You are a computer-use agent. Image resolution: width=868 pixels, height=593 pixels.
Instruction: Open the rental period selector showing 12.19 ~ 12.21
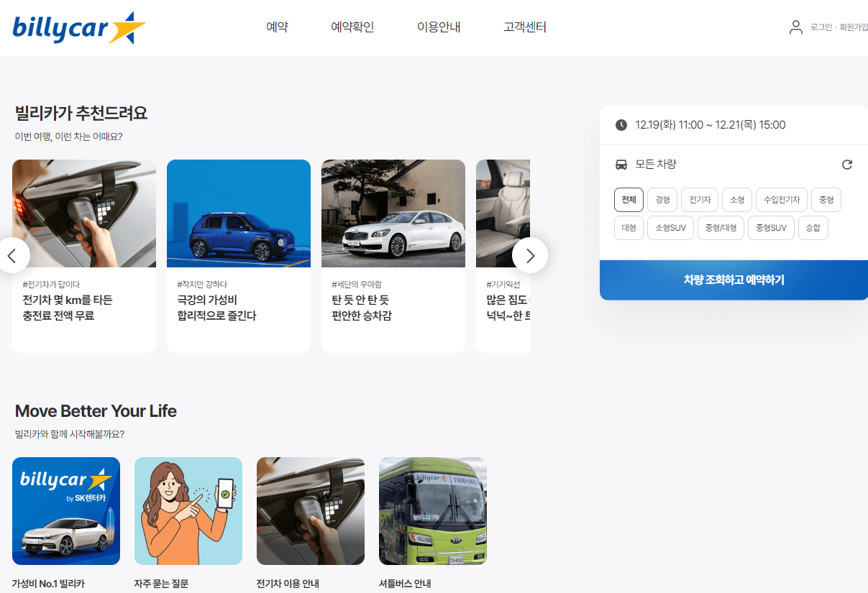(x=719, y=124)
